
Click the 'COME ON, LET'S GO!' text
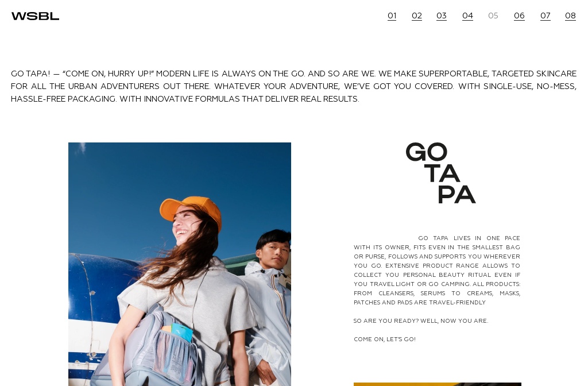385,339
